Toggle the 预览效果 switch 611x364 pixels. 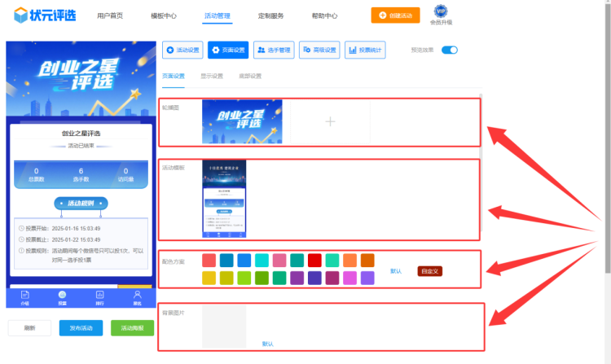449,50
